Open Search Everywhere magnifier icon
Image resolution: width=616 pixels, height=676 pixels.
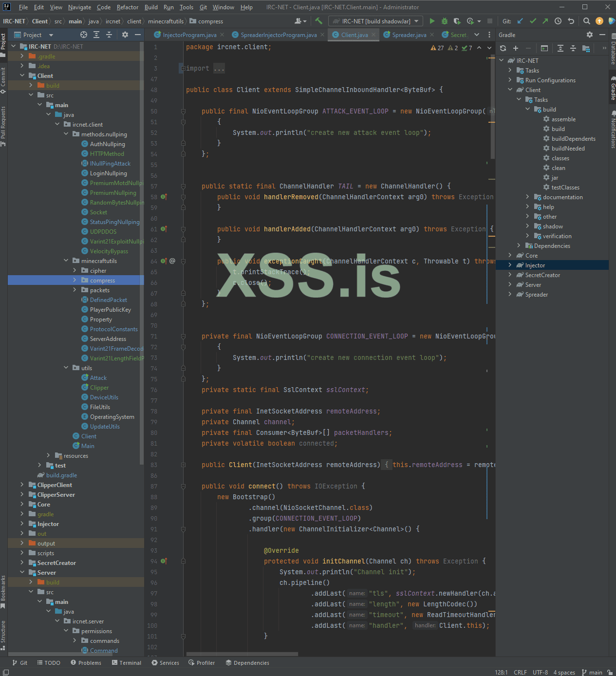[x=587, y=21]
